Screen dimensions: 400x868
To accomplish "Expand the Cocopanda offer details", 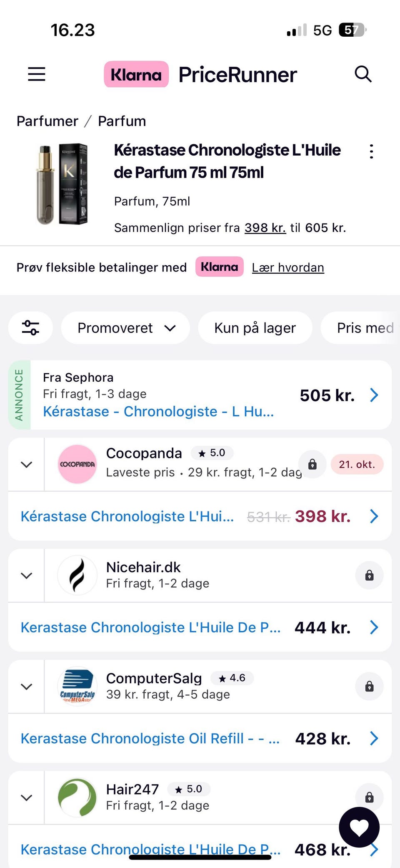I will tap(26, 464).
